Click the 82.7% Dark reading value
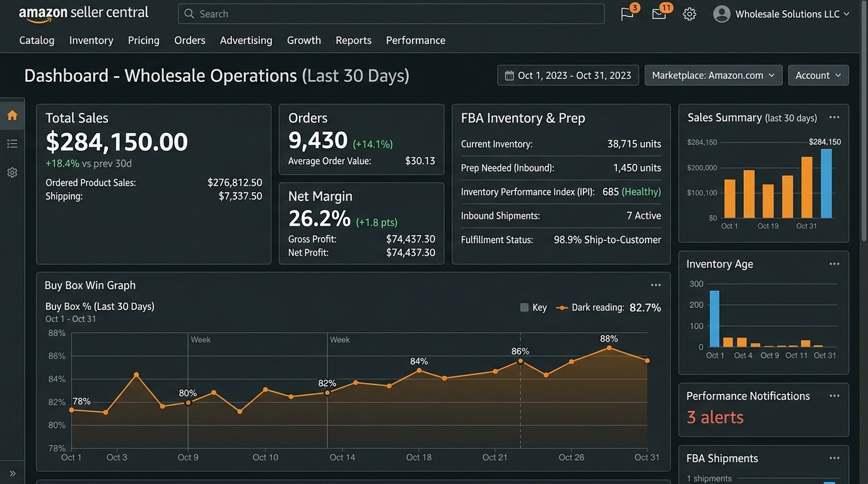Viewport: 868px width, 484px height. tap(645, 308)
